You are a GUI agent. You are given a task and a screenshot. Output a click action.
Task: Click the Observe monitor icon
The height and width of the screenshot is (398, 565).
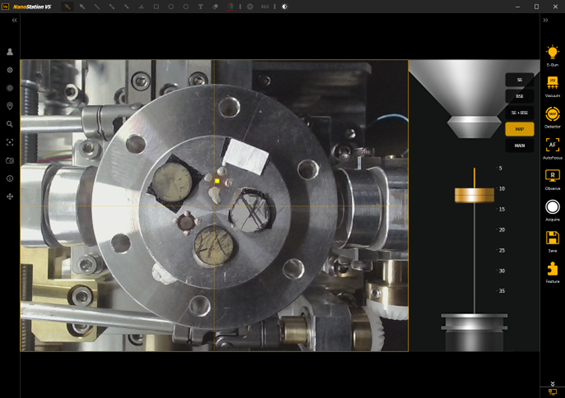pyautogui.click(x=552, y=176)
